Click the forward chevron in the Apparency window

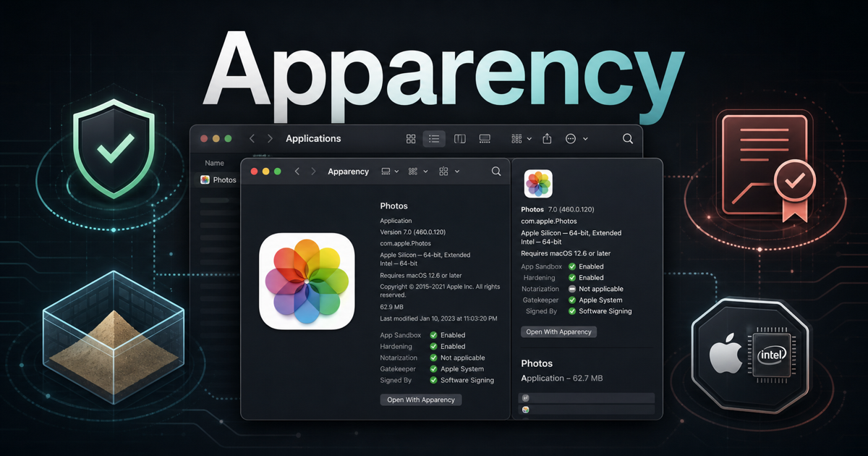coord(313,172)
